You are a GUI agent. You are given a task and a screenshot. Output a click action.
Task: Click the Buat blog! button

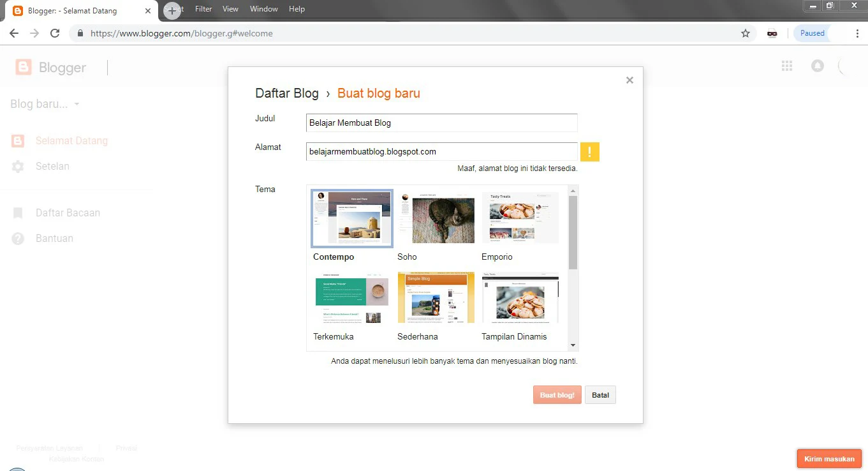557,395
